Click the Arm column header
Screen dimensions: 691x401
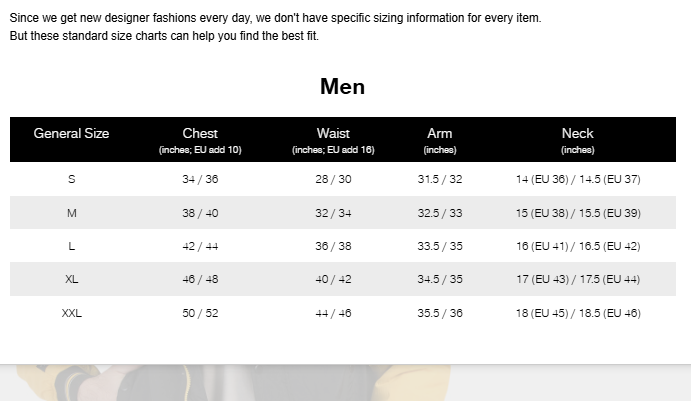pos(439,134)
